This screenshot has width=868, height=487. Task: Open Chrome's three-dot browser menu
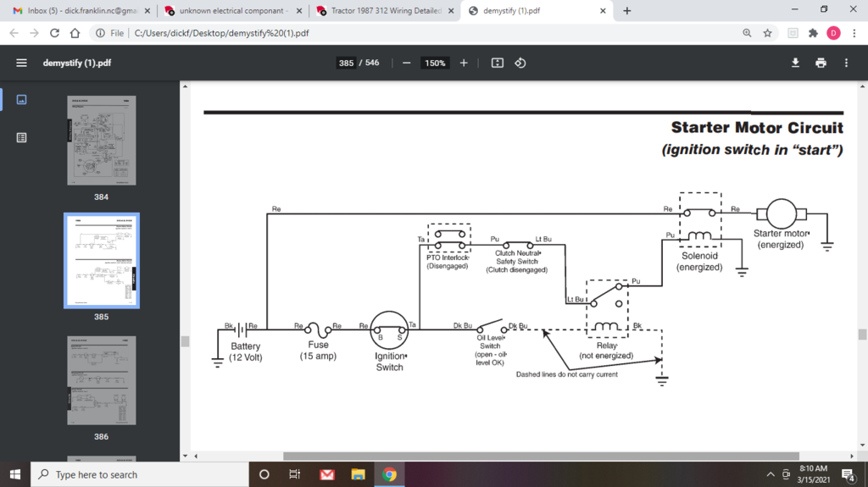pos(853,33)
